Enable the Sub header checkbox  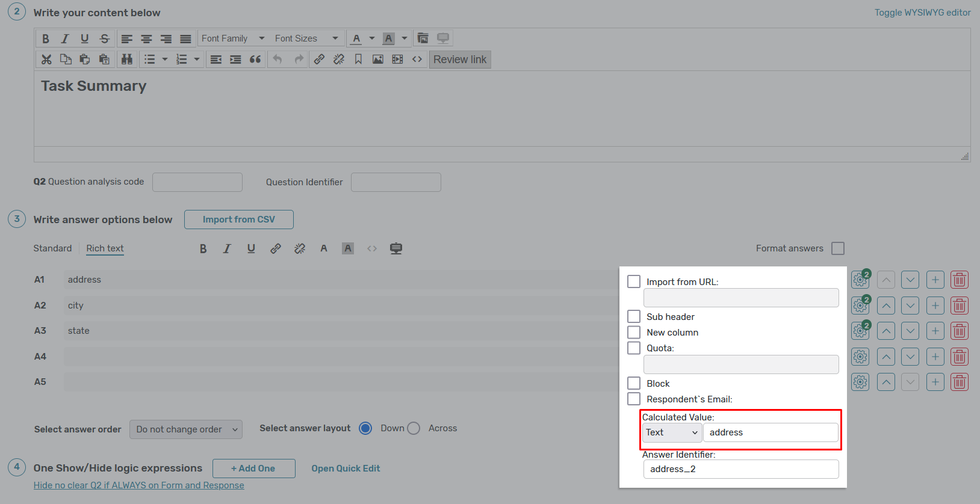coord(634,317)
